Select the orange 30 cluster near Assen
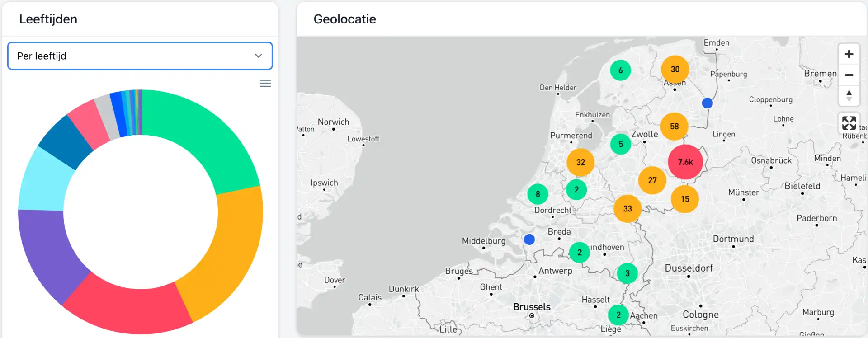Screen dimensions: 868x338 675,69
